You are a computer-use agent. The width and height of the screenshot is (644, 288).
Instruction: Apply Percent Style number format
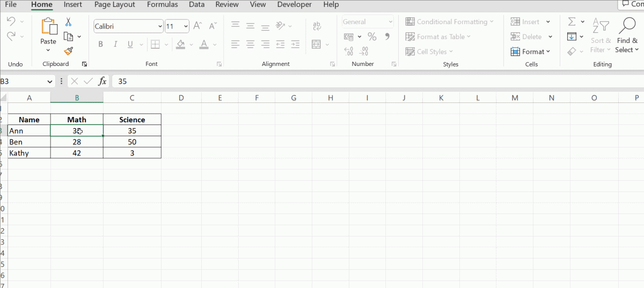point(372,36)
